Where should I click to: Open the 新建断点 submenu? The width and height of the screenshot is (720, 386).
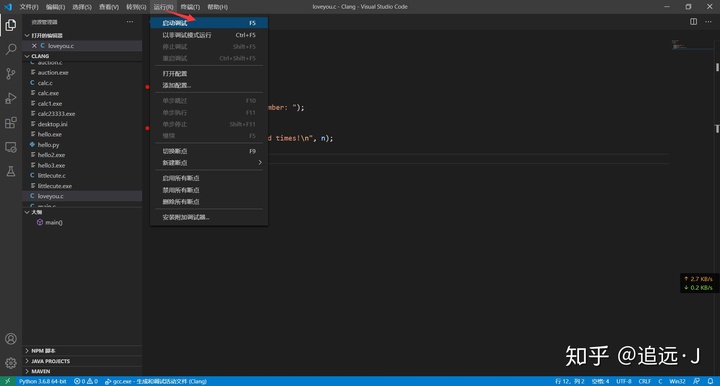click(x=209, y=162)
